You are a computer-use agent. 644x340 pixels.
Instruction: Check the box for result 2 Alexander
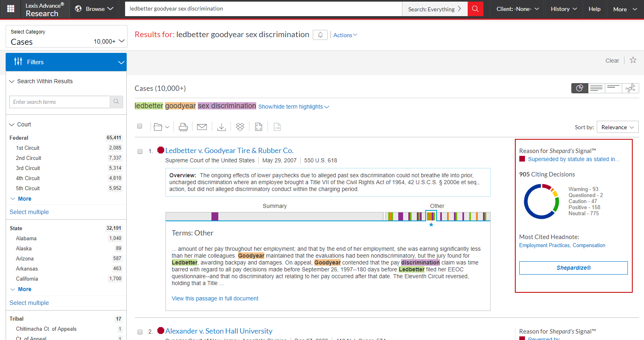[x=140, y=332]
